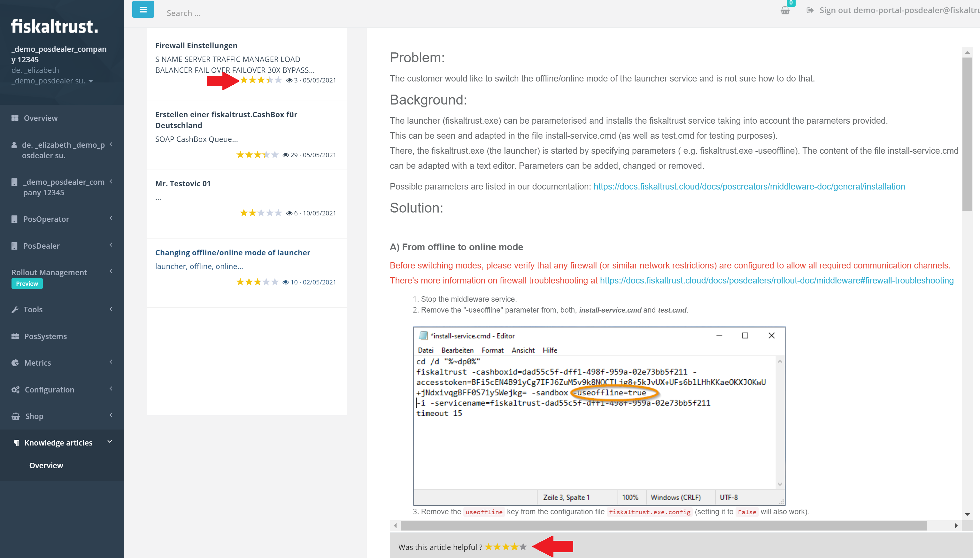Viewport: 980px width, 558px height.
Task: Click views eye icon on CashBox article
Action: (285, 155)
